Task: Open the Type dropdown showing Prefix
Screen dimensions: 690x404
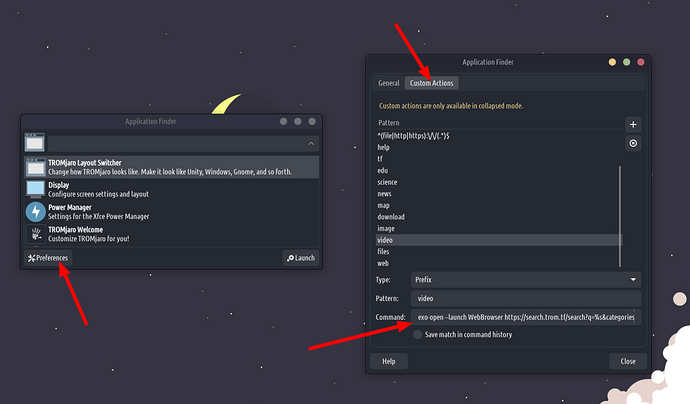Action: pos(525,280)
